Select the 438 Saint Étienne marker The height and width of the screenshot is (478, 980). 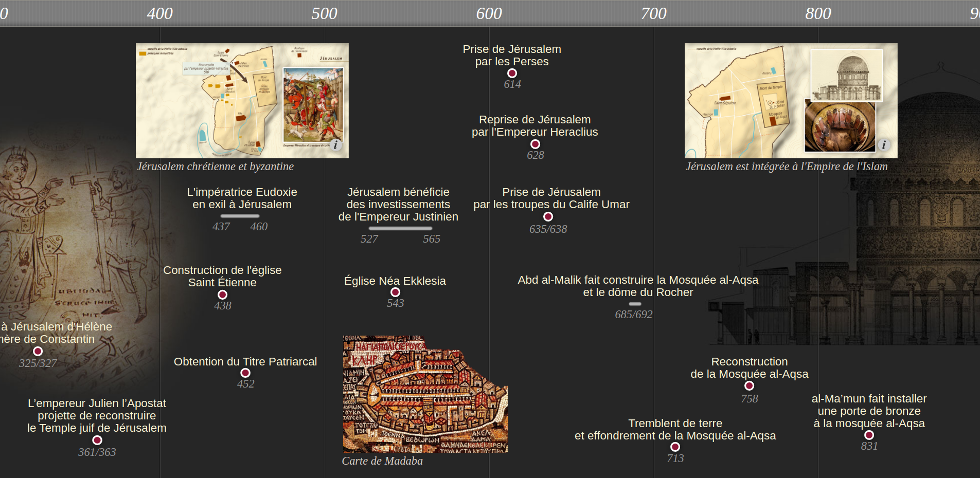(223, 295)
